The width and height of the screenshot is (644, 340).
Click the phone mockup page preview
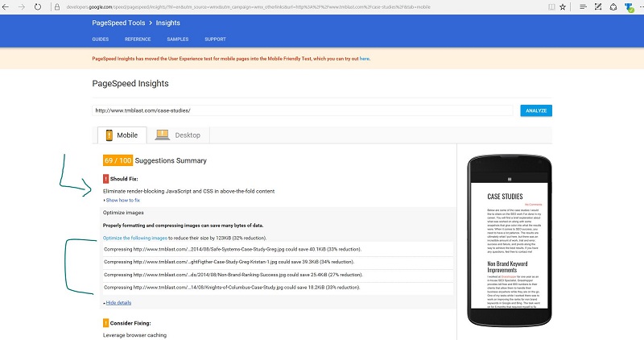[x=510, y=246]
